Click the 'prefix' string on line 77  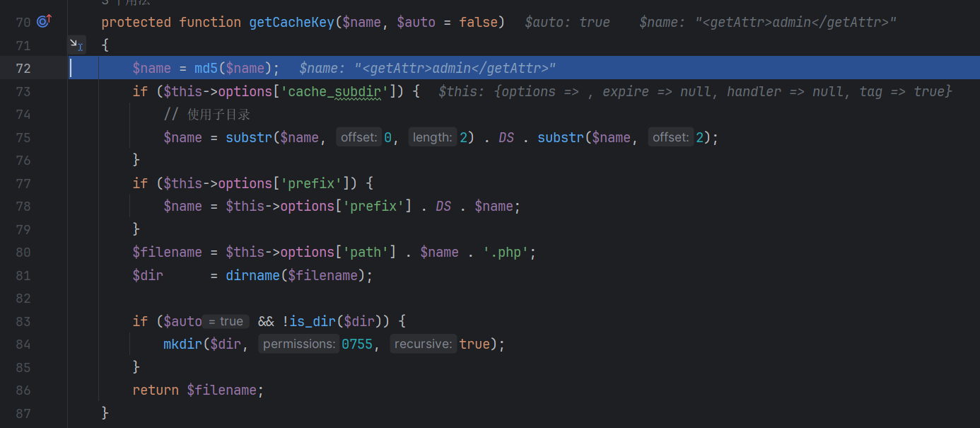click(312, 183)
